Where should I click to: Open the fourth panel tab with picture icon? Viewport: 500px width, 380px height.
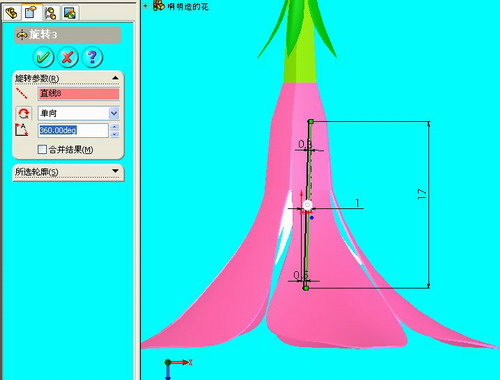[x=70, y=13]
